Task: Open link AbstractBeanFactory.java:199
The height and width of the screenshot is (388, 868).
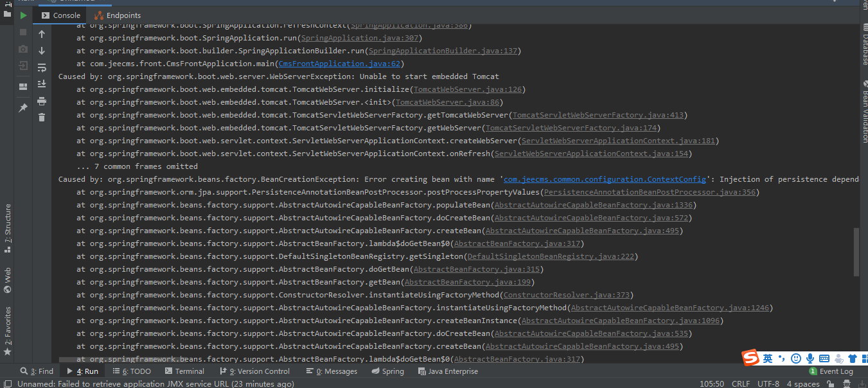Action: click(x=468, y=282)
